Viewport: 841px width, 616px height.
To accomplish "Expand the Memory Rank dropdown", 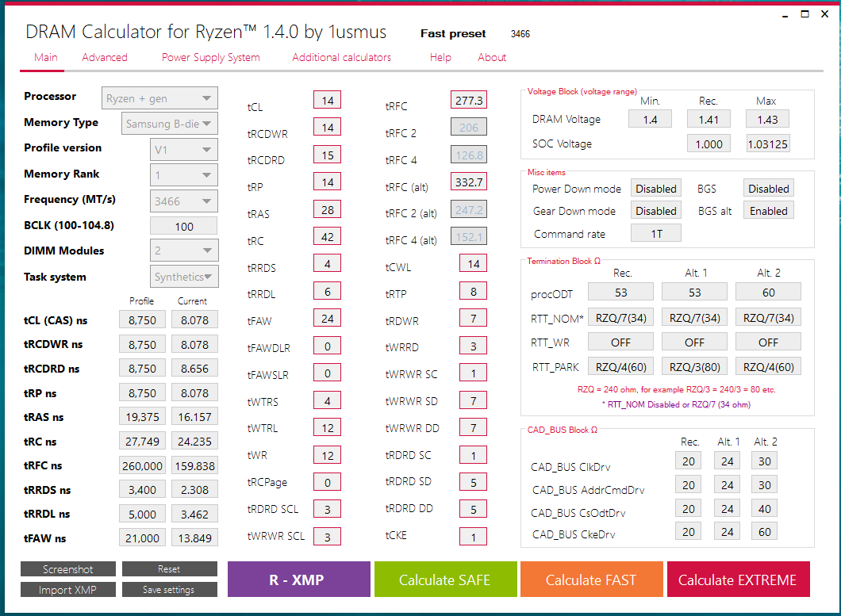I will coord(184,174).
